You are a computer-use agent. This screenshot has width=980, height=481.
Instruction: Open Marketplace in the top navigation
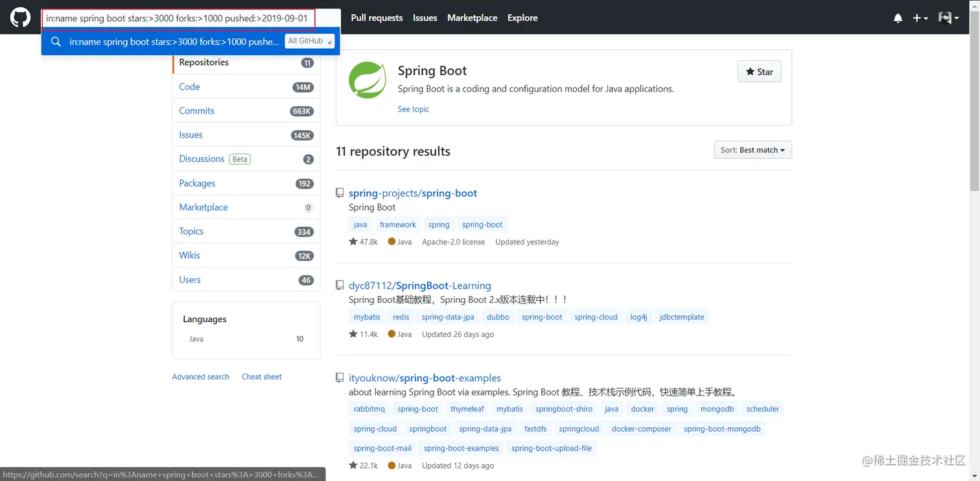[x=472, y=18]
